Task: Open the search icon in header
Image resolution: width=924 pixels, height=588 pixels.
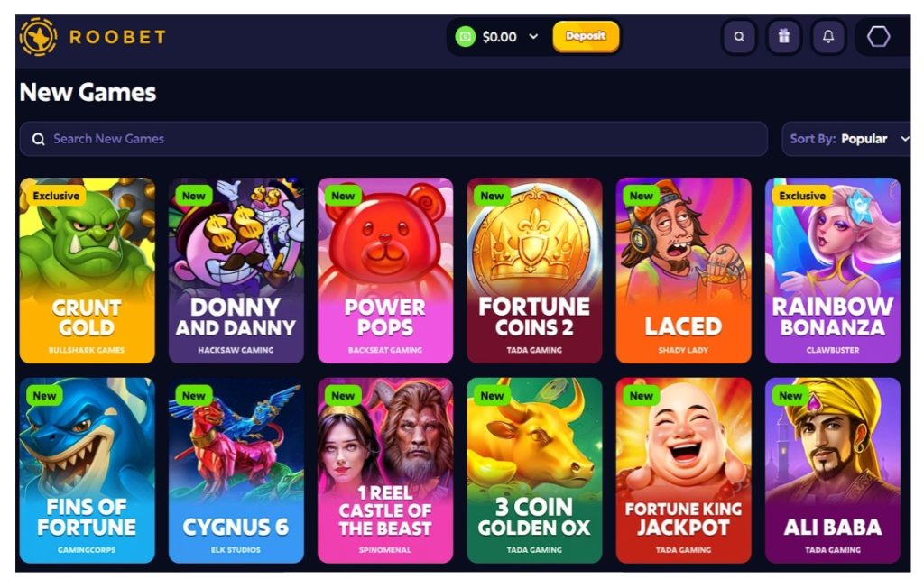Action: [739, 37]
